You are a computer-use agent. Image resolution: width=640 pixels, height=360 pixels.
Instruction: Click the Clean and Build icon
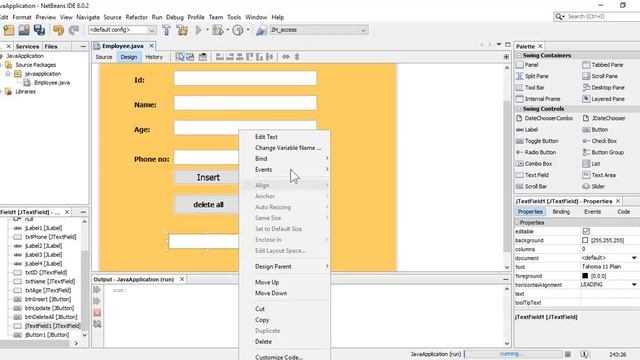[x=182, y=30]
